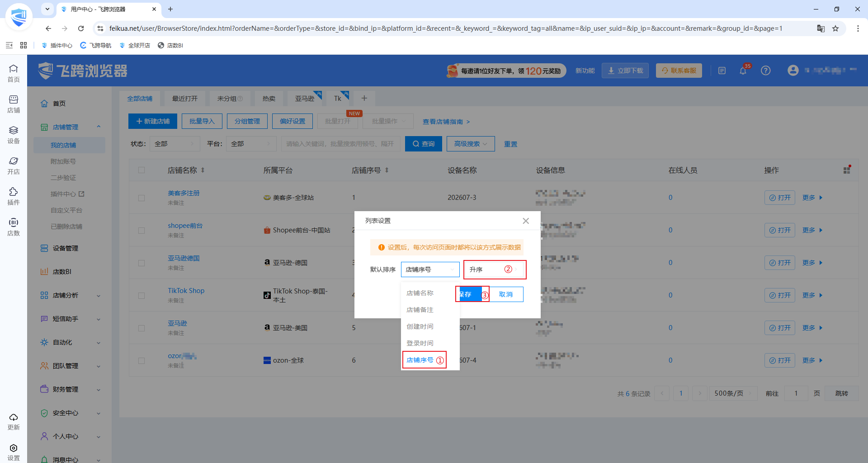Close the 列表设置 dialog
Screen dimensions: 868x463
coord(526,221)
